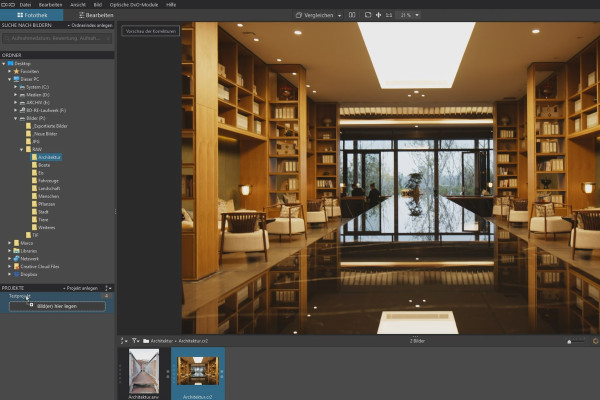Open the Hilfe menu
Viewport: 600px width, 400px height.
171,5
